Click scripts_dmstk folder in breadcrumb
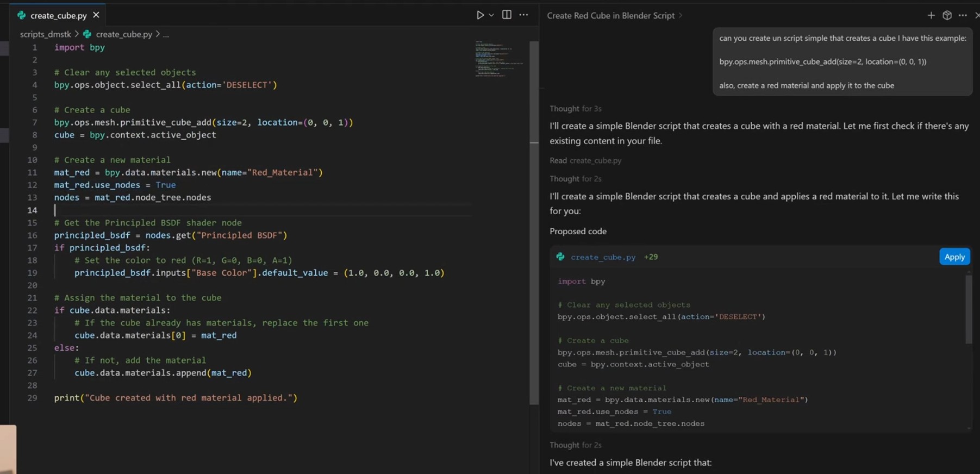Viewport: 980px width, 474px height. click(45, 34)
